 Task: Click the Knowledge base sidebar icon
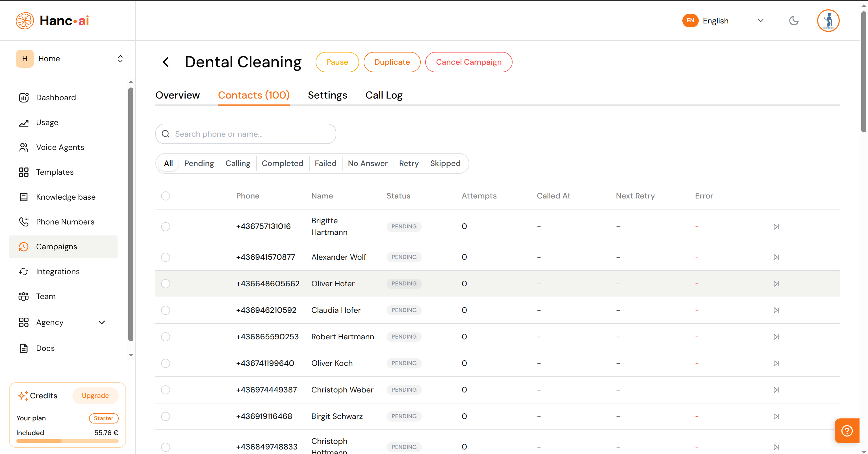click(x=23, y=197)
